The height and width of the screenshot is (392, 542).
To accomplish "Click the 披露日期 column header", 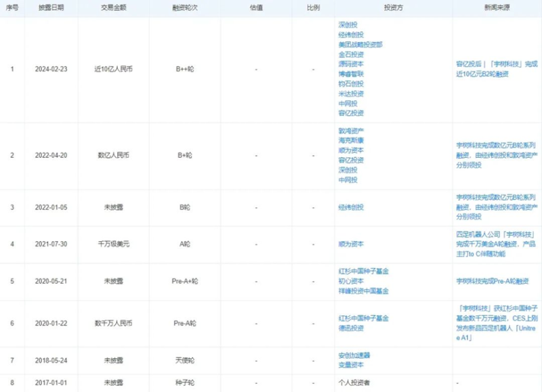I will [x=50, y=8].
